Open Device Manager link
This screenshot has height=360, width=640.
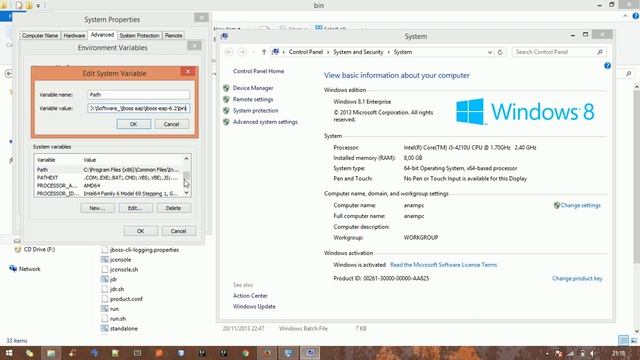pyautogui.click(x=253, y=88)
